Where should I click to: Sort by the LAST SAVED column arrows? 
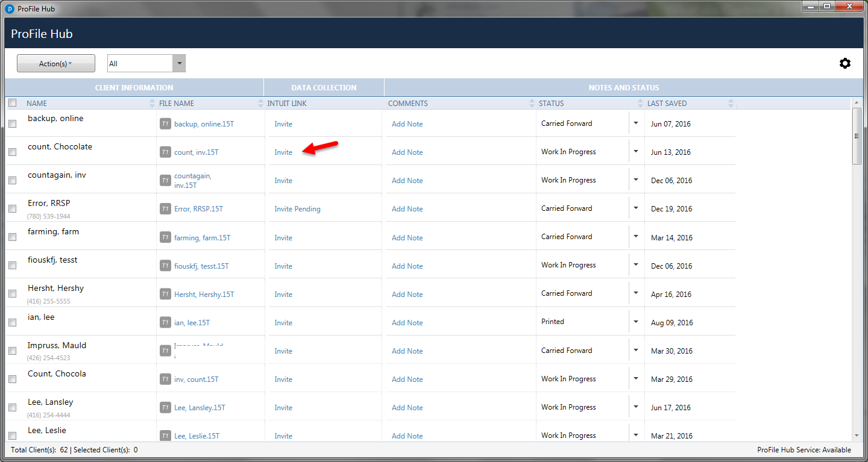(731, 103)
